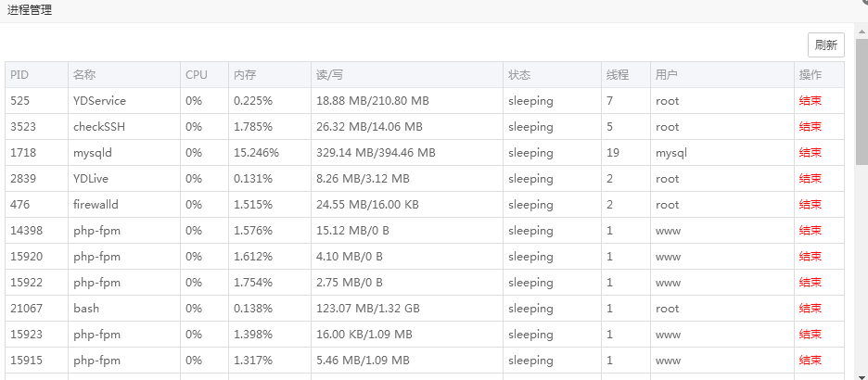
Task: Click the 内存 memory column header
Action: [x=245, y=74]
